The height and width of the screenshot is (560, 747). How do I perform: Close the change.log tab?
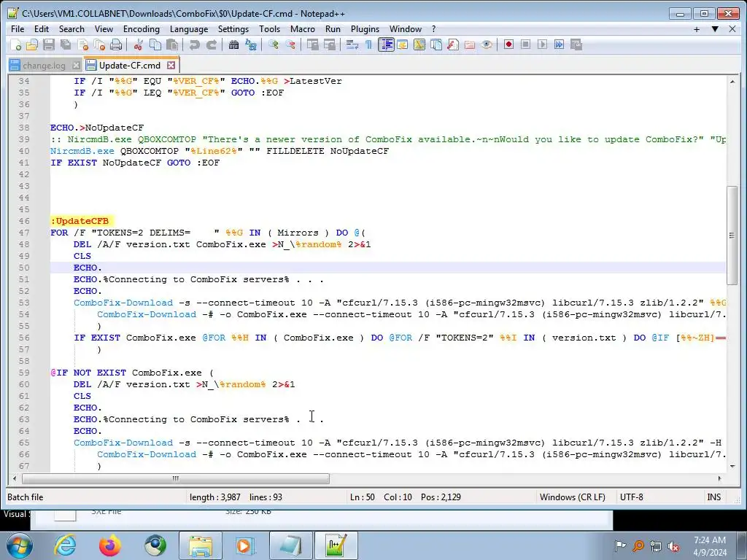click(76, 65)
